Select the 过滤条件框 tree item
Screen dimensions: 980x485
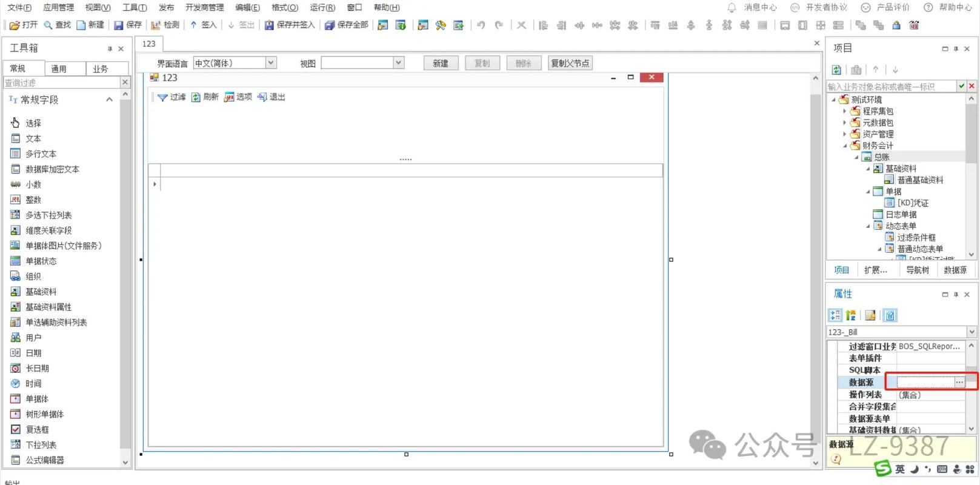916,238
